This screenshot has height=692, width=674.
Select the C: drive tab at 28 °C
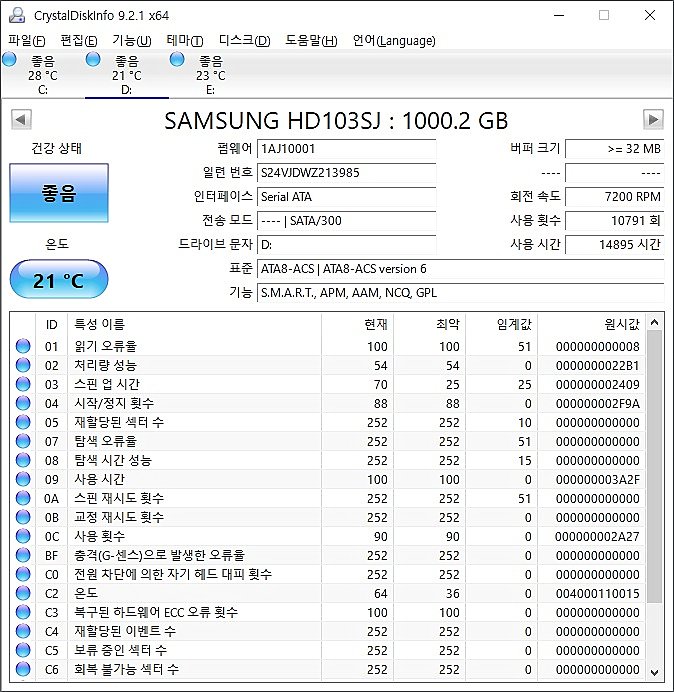[42, 75]
